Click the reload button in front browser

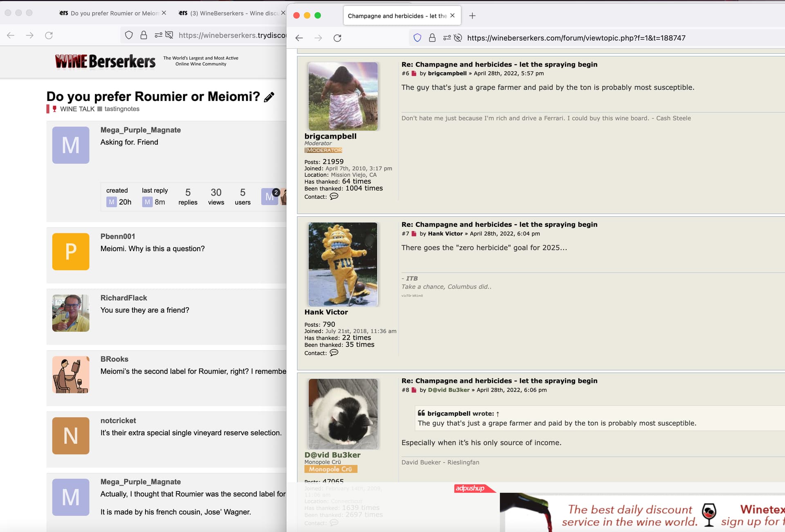pos(337,38)
